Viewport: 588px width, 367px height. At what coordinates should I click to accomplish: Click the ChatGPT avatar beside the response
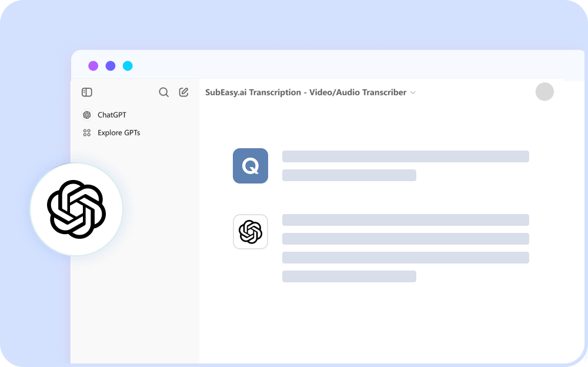point(250,232)
